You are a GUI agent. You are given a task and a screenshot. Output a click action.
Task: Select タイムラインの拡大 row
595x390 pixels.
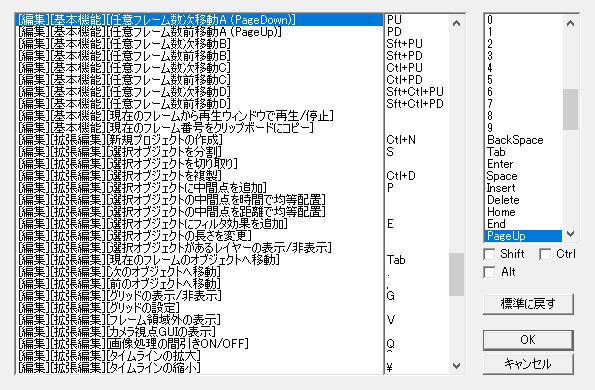coord(199,356)
